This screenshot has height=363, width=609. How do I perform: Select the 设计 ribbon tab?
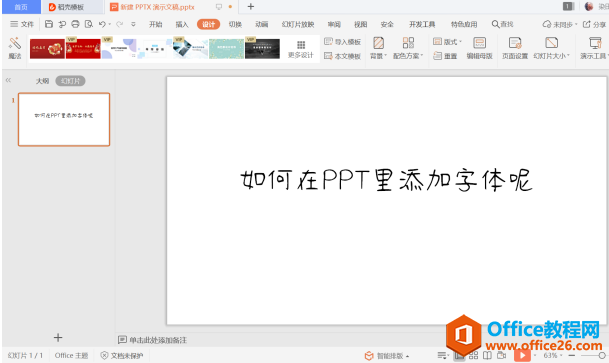[209, 24]
